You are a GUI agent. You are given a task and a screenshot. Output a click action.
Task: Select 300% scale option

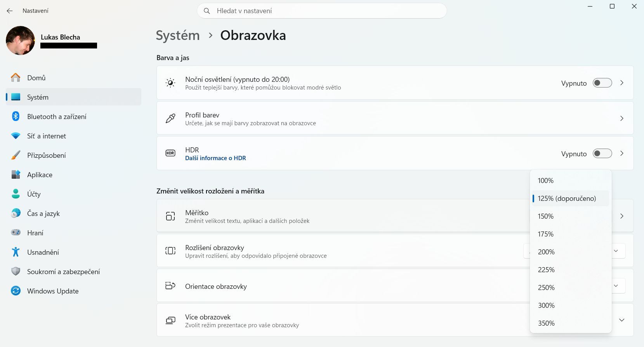click(571, 306)
